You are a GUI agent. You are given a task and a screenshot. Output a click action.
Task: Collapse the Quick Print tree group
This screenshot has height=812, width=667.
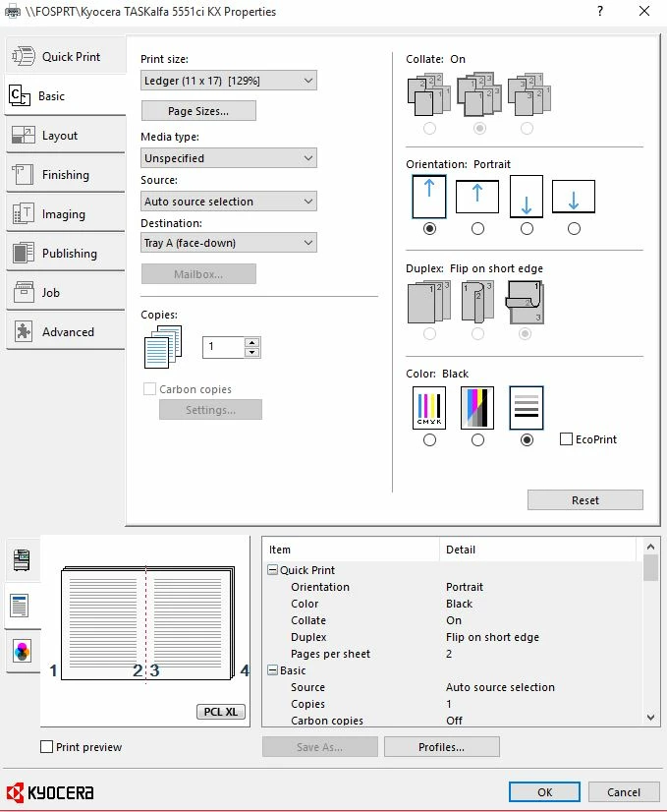[x=272, y=570]
